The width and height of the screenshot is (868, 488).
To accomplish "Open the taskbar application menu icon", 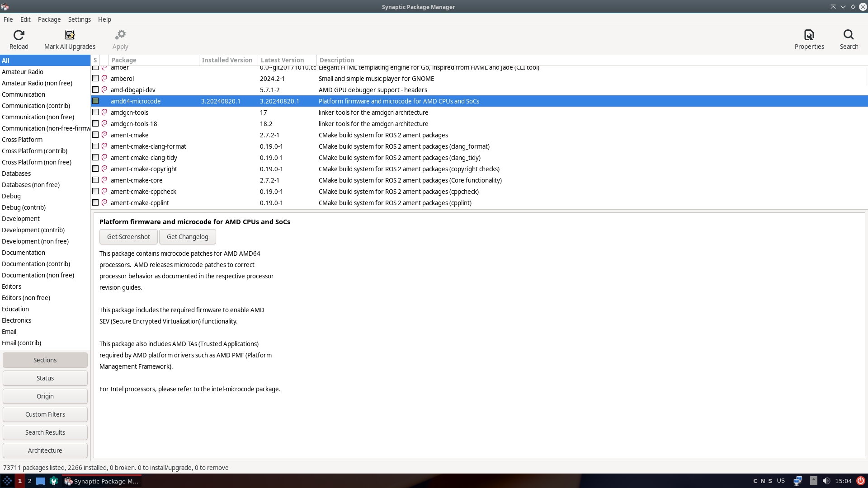I will (x=7, y=481).
